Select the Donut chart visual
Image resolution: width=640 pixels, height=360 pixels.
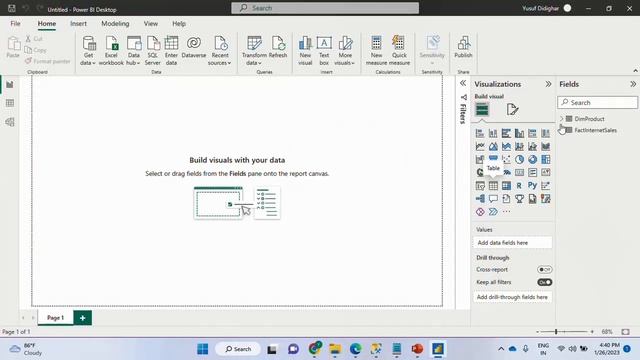point(532,159)
